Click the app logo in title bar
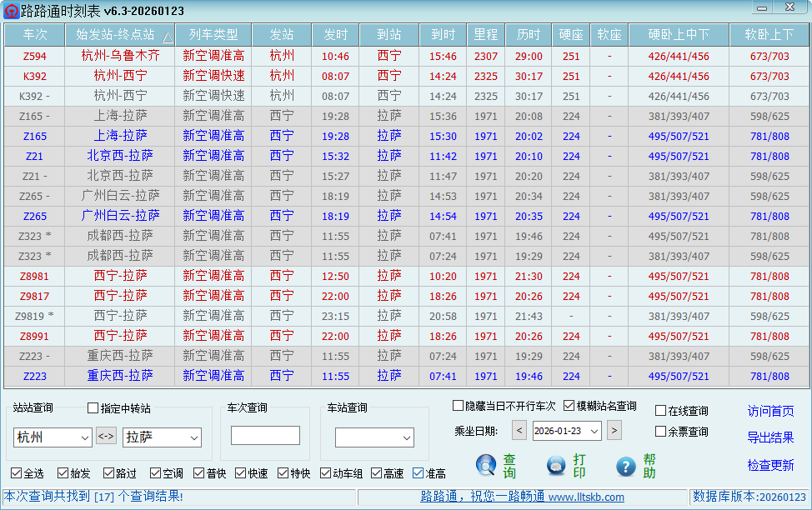Screen dimensions: 812x510 tap(11, 11)
